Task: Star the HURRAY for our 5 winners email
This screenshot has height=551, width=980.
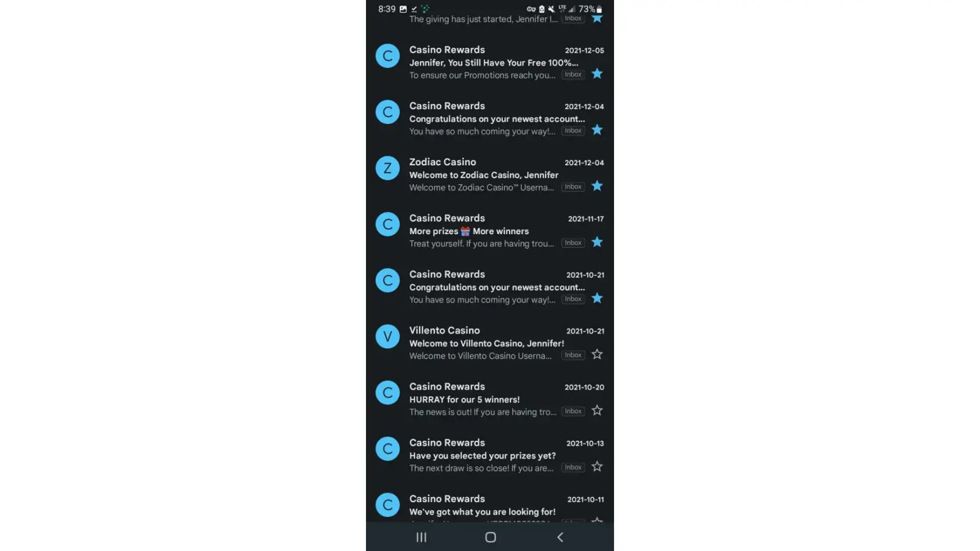Action: (597, 410)
